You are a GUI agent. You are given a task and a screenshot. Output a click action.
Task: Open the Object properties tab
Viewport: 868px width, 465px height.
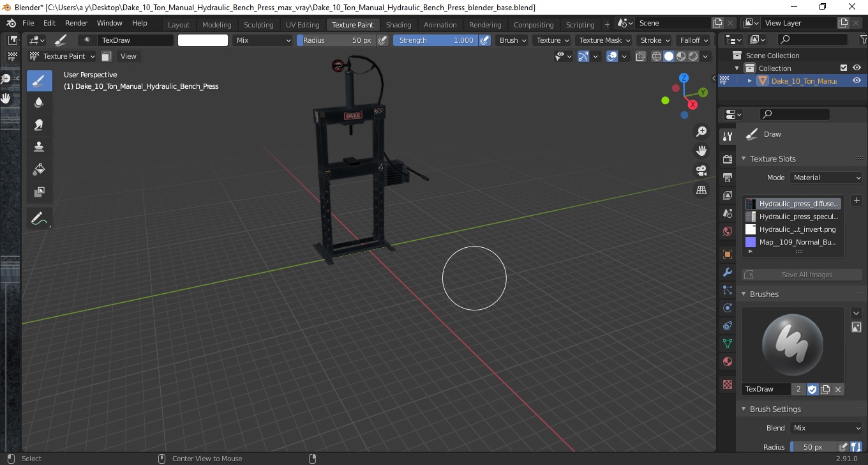pyautogui.click(x=727, y=254)
